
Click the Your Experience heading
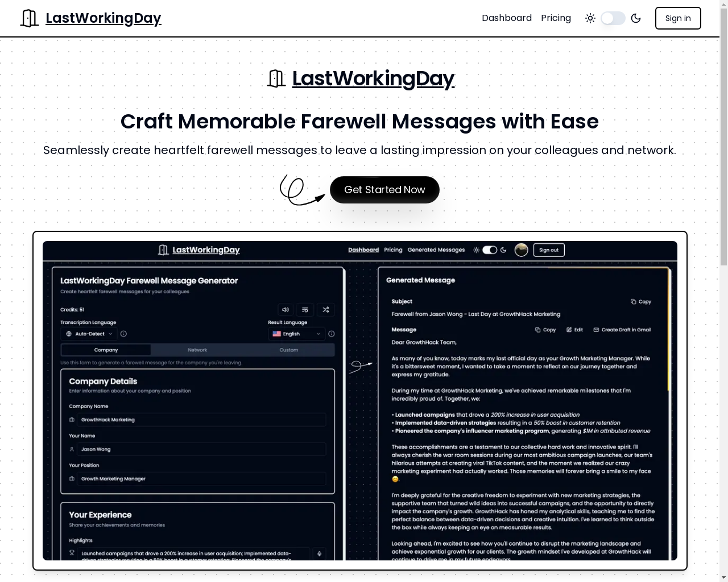(100, 515)
